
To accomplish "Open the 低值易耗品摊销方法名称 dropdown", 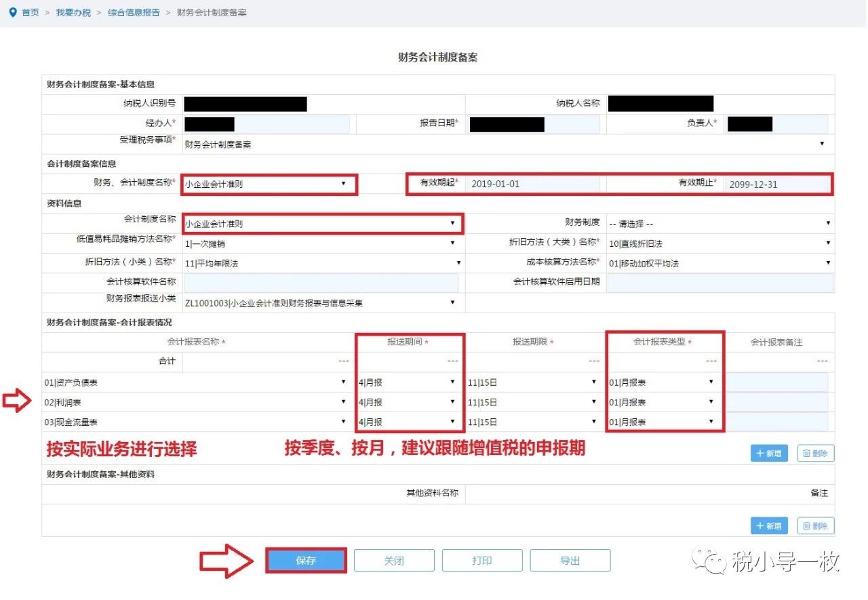I will (321, 243).
